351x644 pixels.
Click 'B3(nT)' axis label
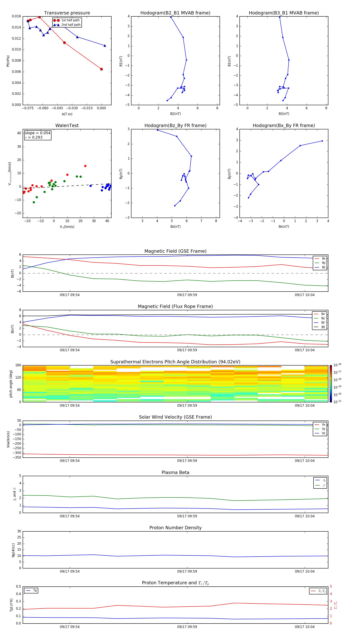point(284,114)
